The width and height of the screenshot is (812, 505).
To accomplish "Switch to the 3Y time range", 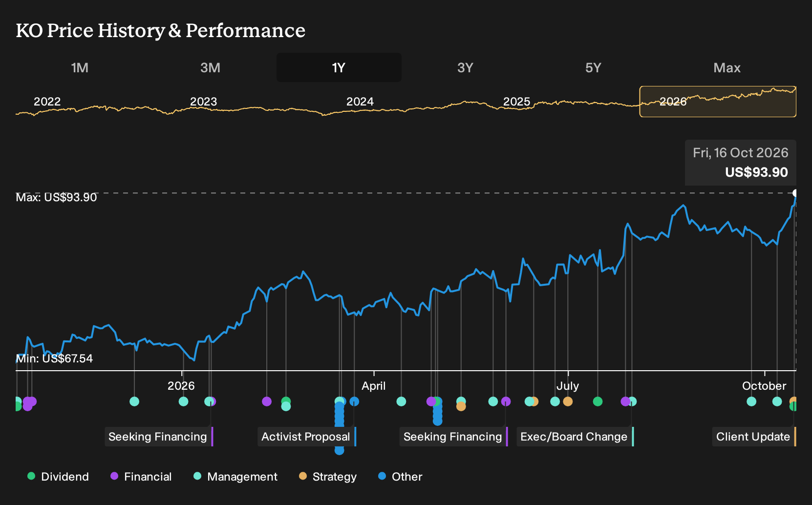I will pos(465,67).
